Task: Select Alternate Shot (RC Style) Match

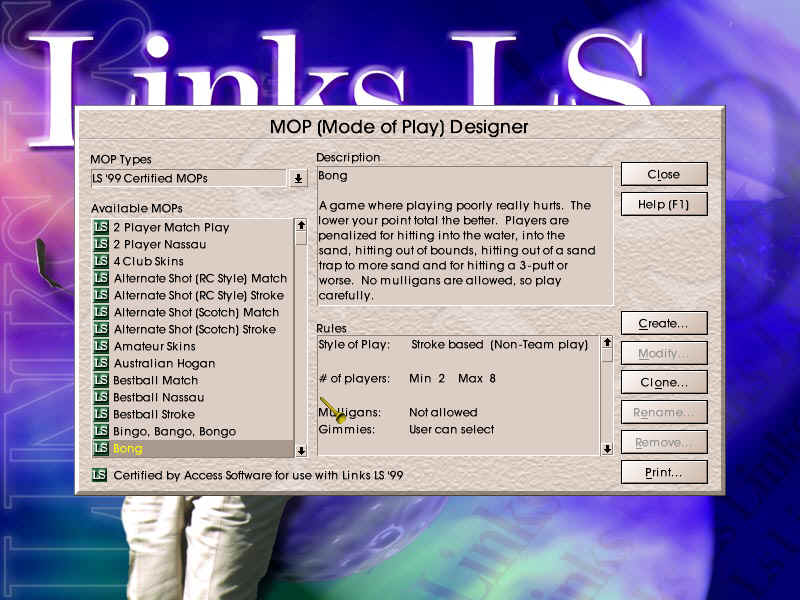Action: click(x=193, y=278)
